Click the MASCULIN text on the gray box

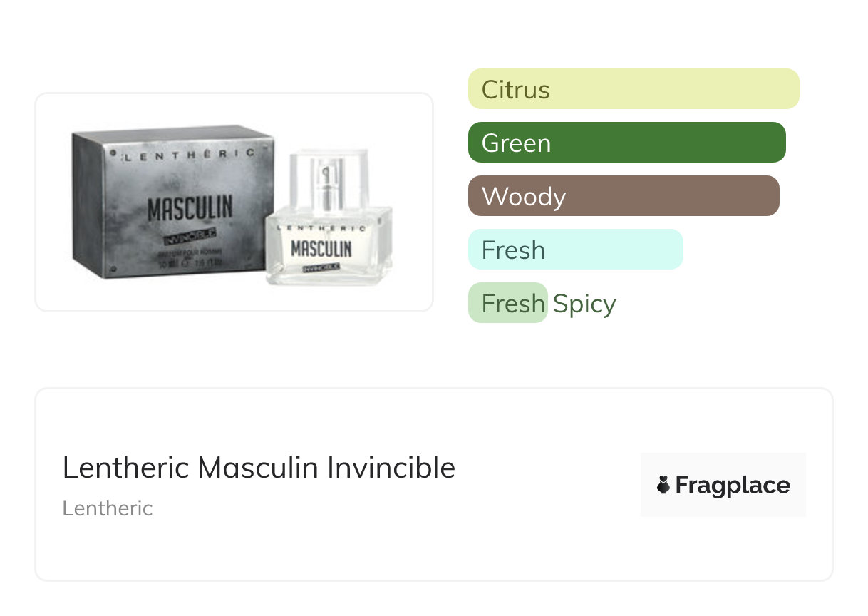pyautogui.click(x=189, y=209)
